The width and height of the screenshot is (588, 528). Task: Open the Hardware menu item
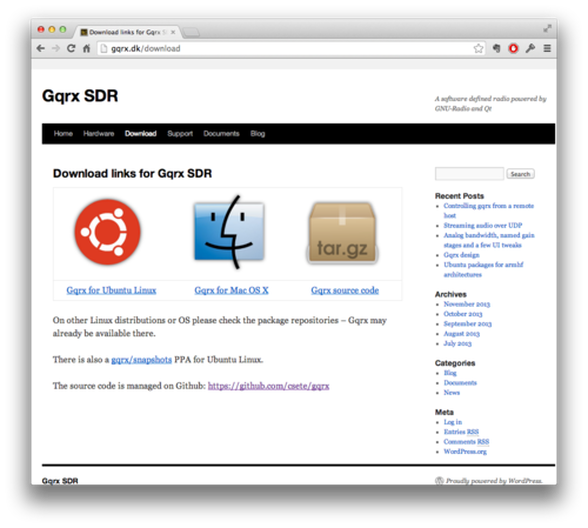[99, 134]
